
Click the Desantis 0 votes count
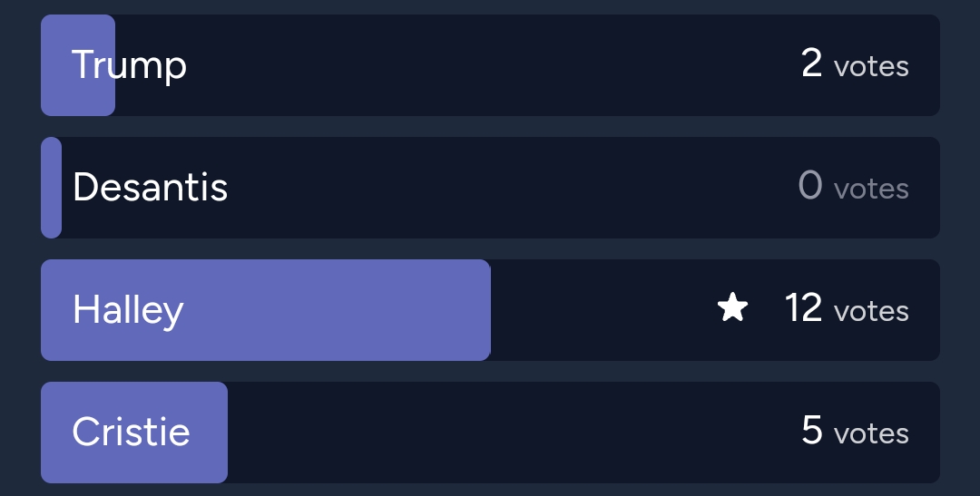click(x=853, y=187)
